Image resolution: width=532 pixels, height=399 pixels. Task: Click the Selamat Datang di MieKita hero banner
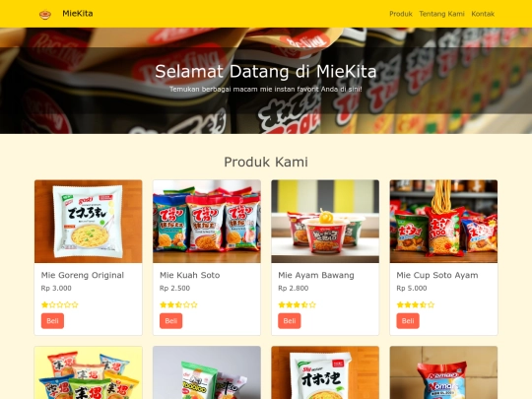(266, 81)
